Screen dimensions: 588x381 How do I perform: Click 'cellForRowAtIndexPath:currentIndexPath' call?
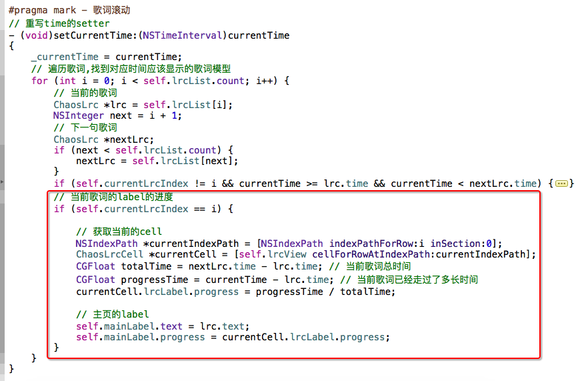pyautogui.click(x=419, y=254)
